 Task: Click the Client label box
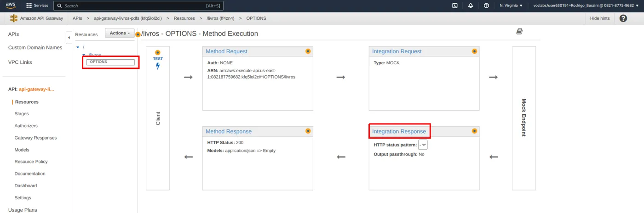pos(158,118)
